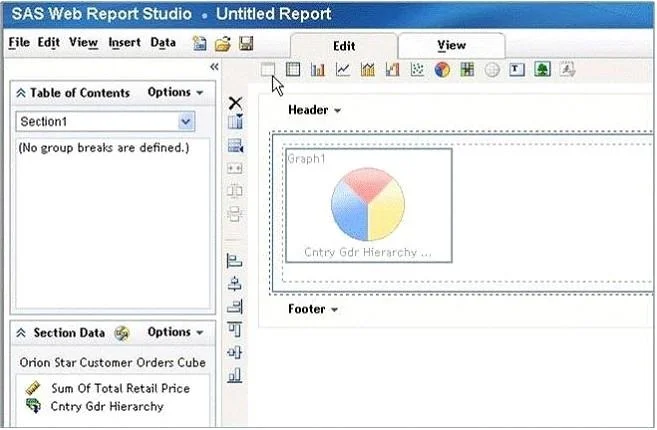Align object to the left
Screen dimensions: 657x430
(234, 261)
